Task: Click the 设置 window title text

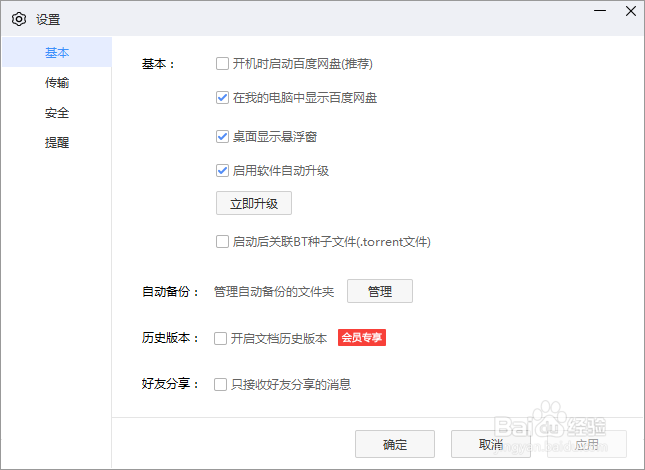Action: click(48, 20)
